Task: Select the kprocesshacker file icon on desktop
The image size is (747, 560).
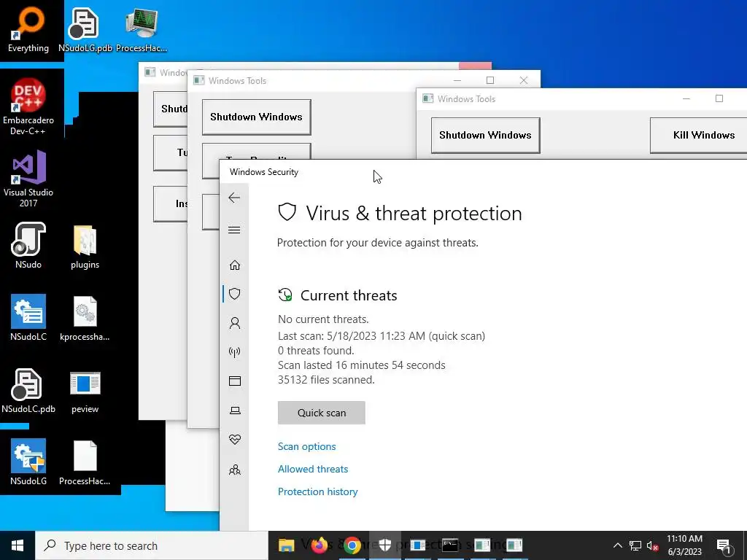Action: 85,318
